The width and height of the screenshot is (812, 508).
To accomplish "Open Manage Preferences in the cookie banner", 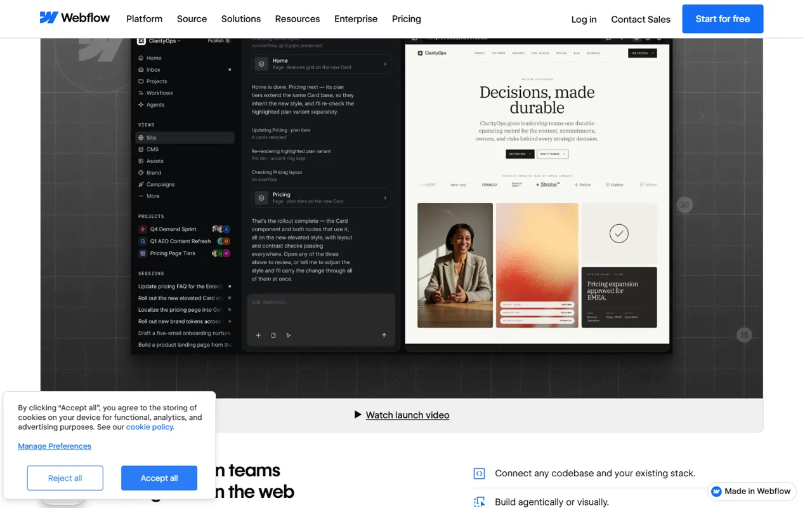I will 55,446.
